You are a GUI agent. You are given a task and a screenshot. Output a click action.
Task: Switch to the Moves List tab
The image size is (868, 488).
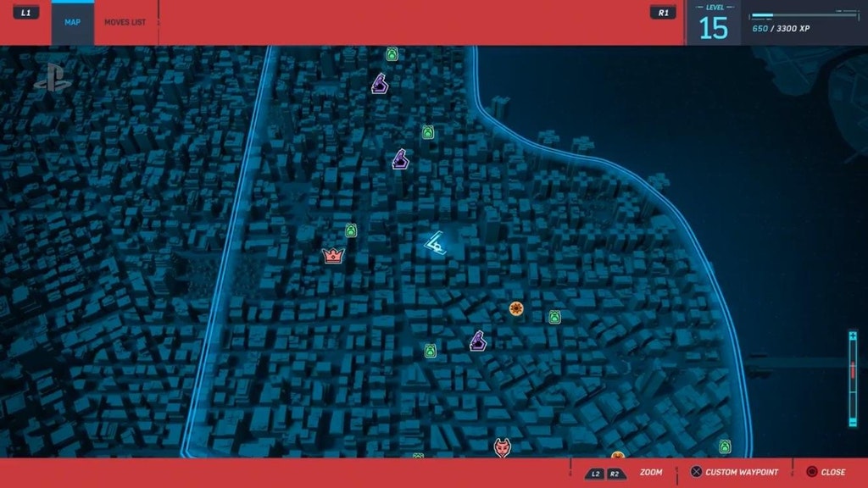tap(125, 22)
